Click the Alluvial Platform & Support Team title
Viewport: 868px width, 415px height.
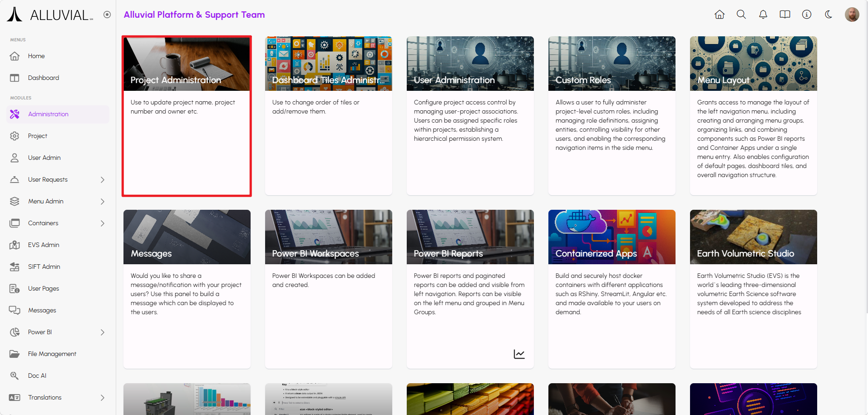pos(194,15)
